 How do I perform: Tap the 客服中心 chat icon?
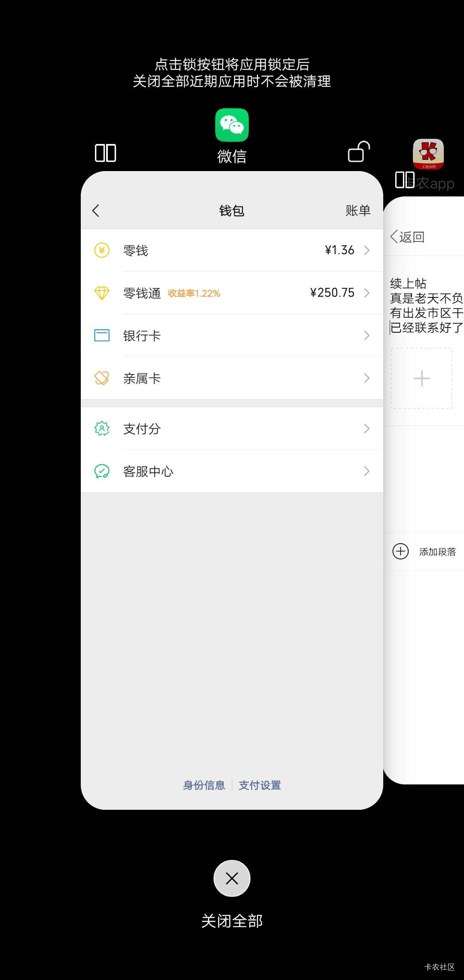click(102, 471)
